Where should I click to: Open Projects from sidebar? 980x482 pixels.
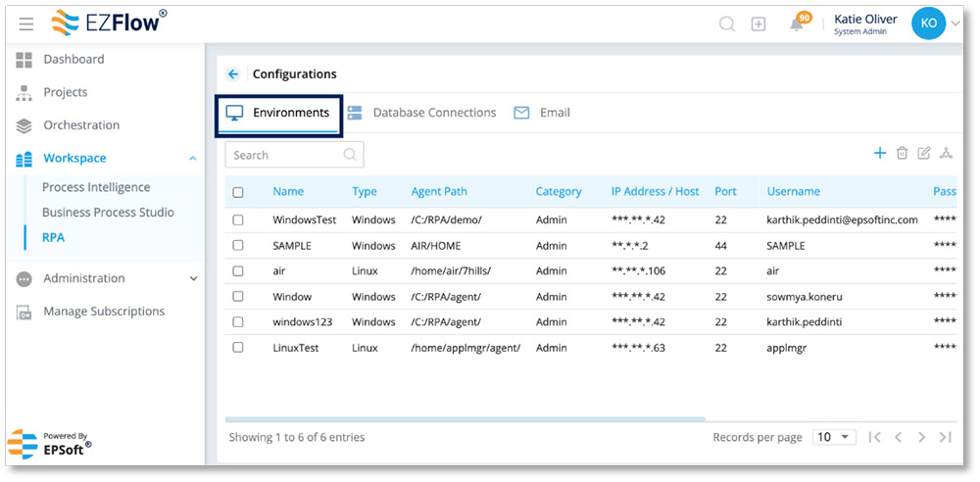65,92
